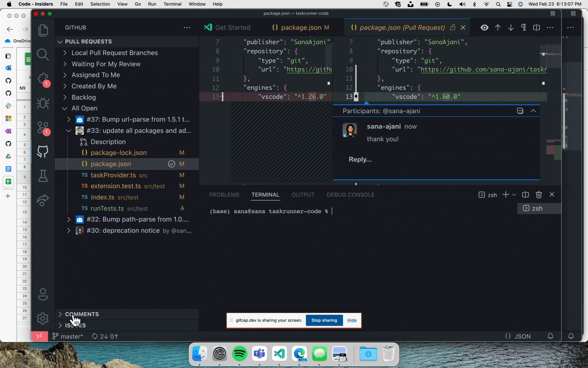Toggle comment thread layout icon beside Participants
The width and height of the screenshot is (588, 368).
coord(520,111)
